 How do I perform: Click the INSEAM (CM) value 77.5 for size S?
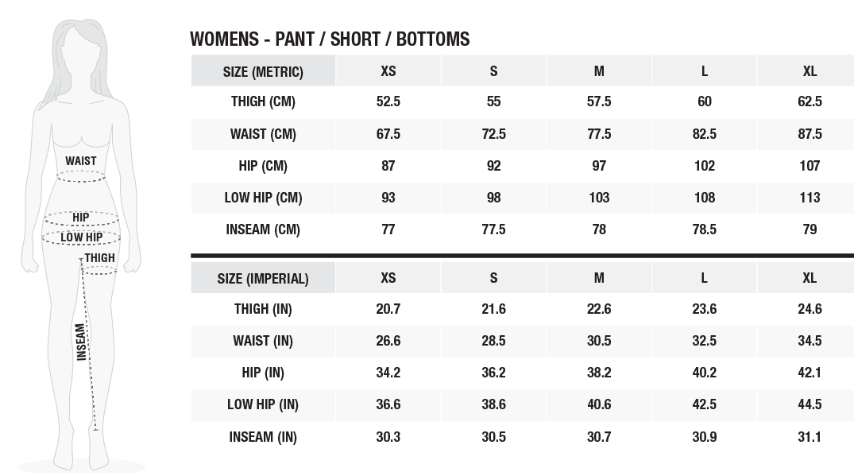(x=493, y=229)
